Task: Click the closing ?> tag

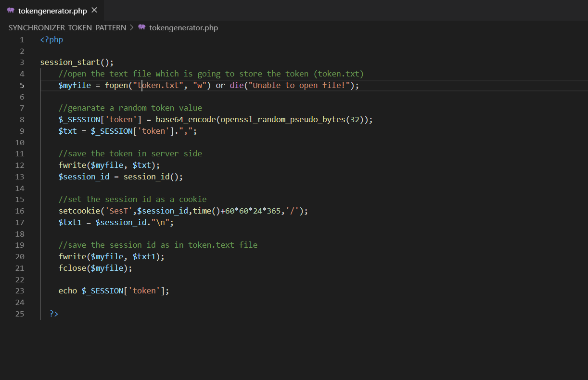Action: [x=53, y=314]
